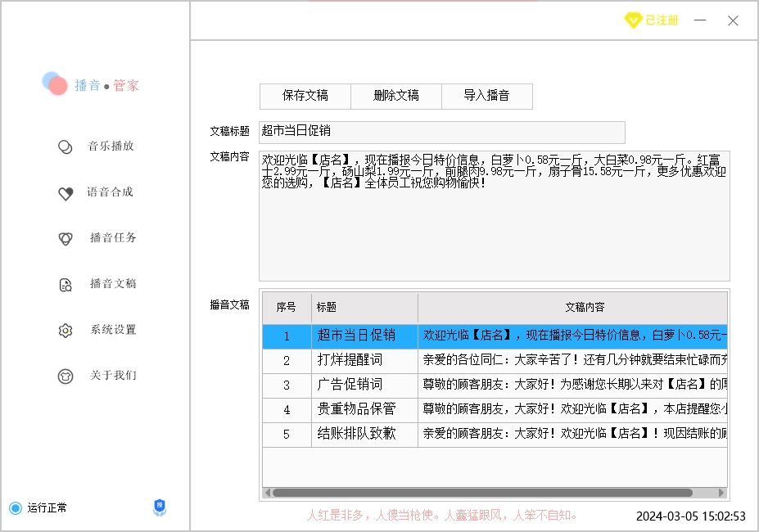Click the 导入播音 button
This screenshot has height=532, width=759.
[x=487, y=96]
